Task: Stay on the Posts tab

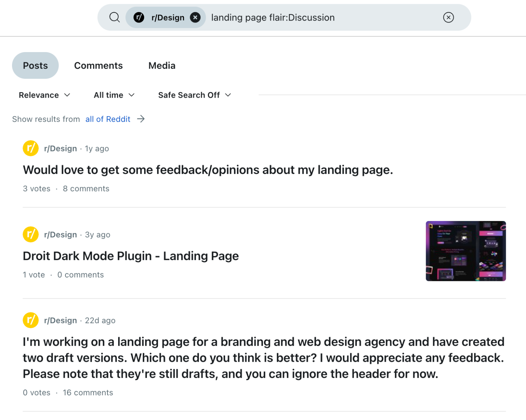Action: [35, 65]
